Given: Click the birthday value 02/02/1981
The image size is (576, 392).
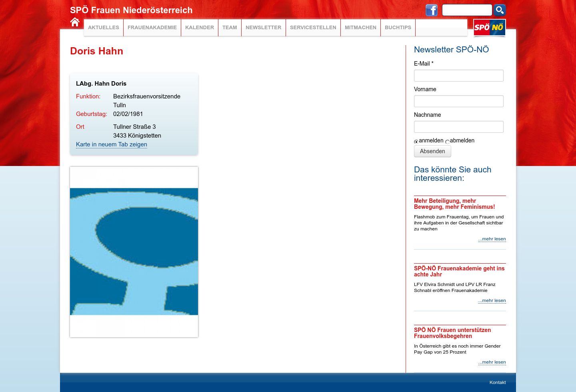Looking at the screenshot, I should click(x=128, y=114).
